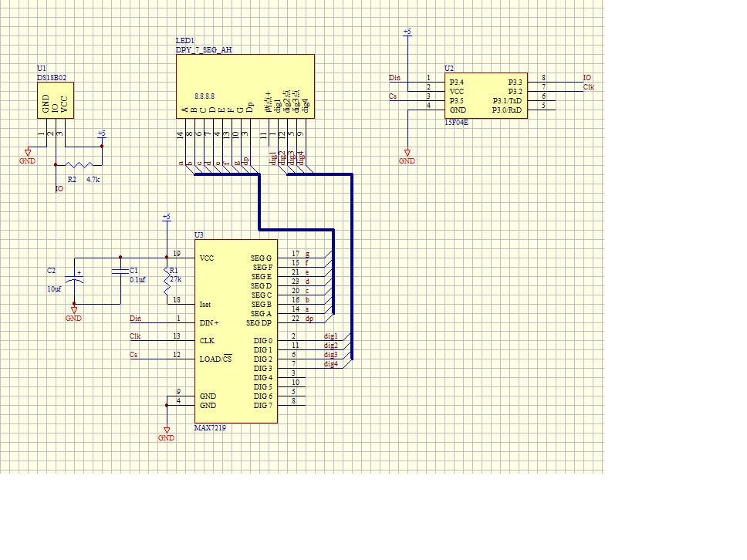Click the DPY_7_SEG_AH display component body
Screen dimensions: 747x560
click(245, 85)
